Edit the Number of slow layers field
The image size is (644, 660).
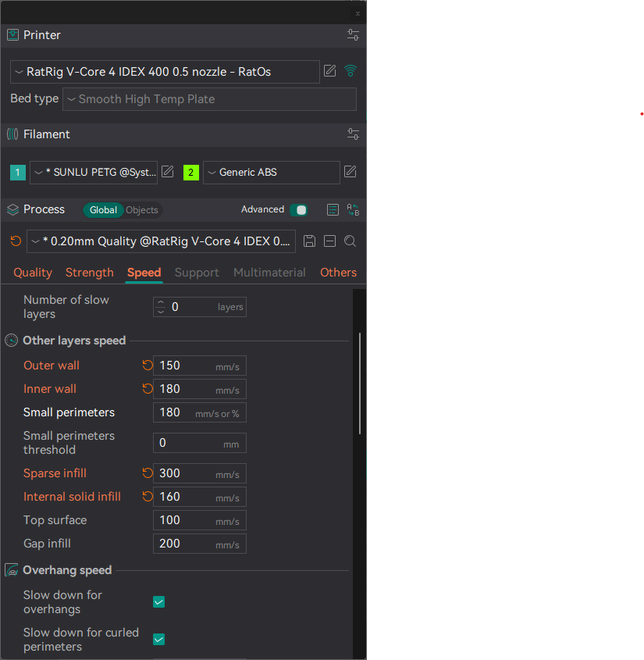click(x=200, y=307)
